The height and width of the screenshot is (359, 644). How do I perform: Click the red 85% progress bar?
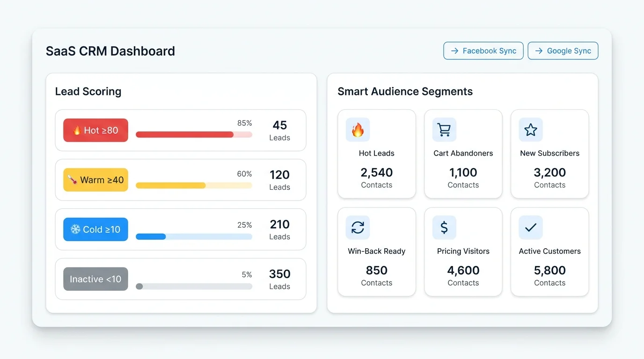[x=194, y=135]
